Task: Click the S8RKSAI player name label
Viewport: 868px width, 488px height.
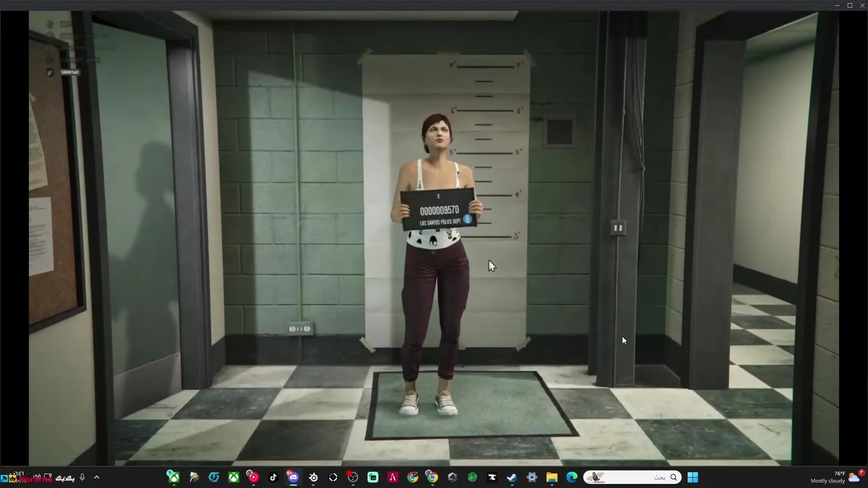Action: pyautogui.click(x=70, y=72)
